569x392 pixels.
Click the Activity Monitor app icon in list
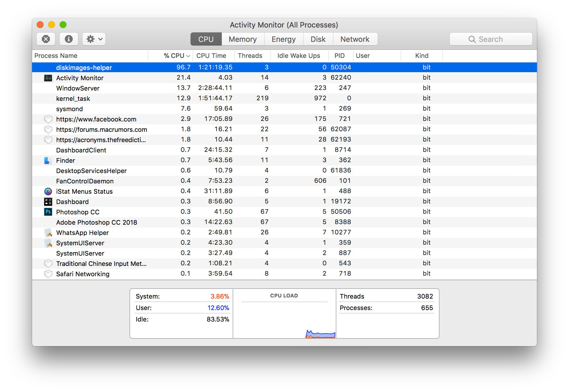(x=48, y=78)
